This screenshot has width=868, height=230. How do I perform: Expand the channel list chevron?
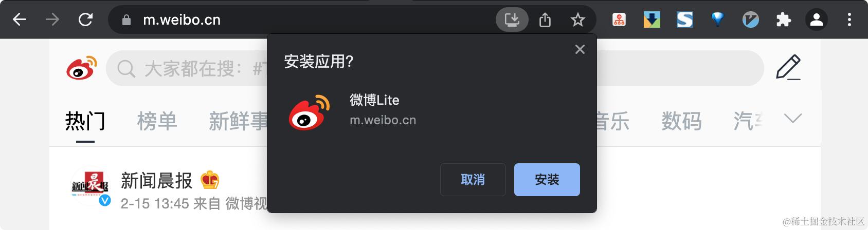[793, 119]
